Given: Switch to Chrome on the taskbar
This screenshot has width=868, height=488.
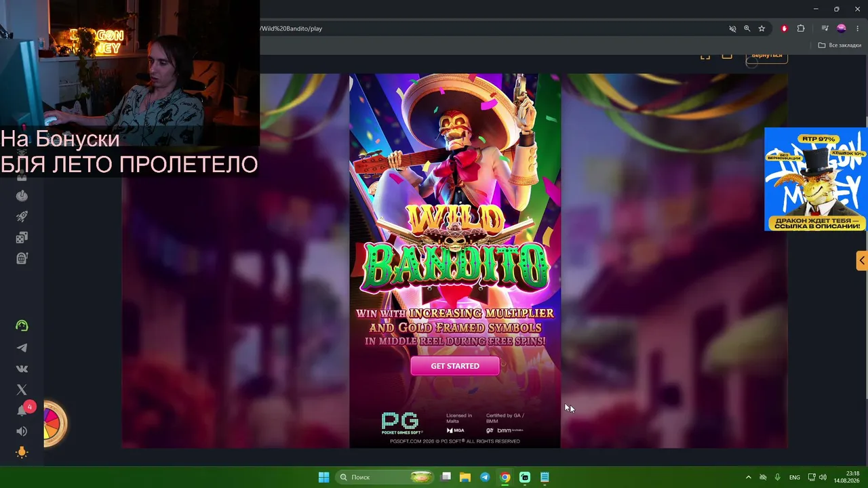Looking at the screenshot, I should (505, 477).
